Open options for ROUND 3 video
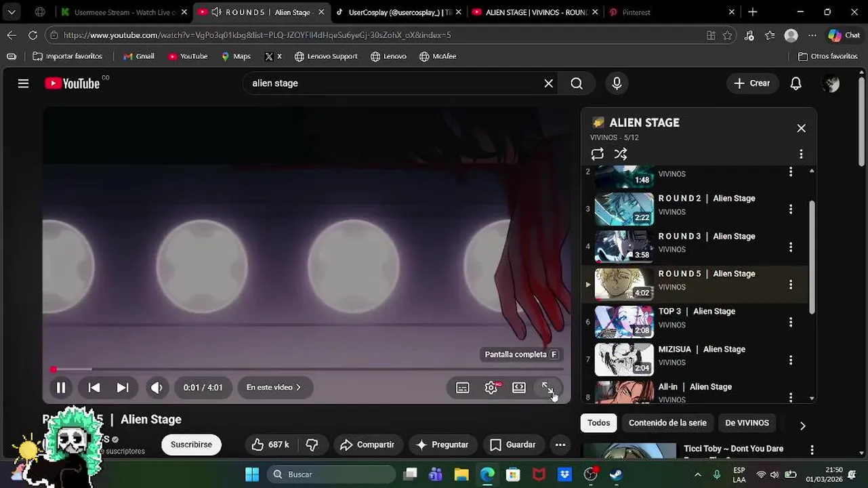 click(791, 247)
